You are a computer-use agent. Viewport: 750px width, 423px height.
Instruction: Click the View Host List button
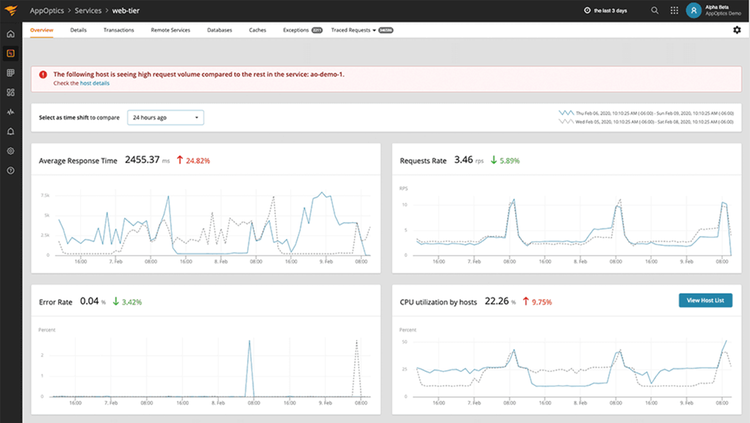[x=706, y=300]
